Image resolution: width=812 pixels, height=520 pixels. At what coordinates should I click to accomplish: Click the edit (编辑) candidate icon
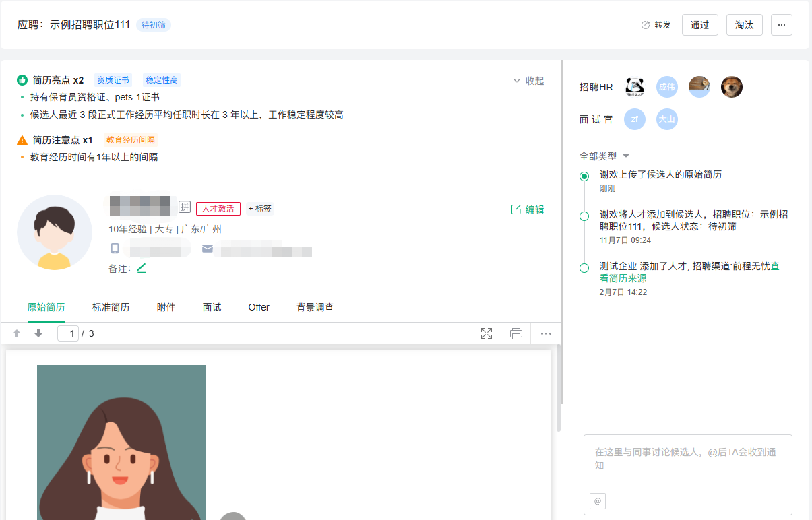[x=517, y=209]
